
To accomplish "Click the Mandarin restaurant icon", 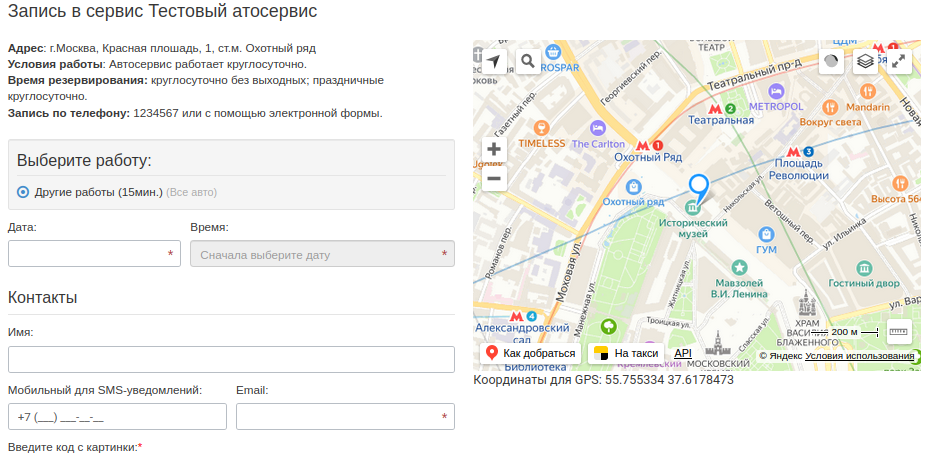I will tap(867, 91).
